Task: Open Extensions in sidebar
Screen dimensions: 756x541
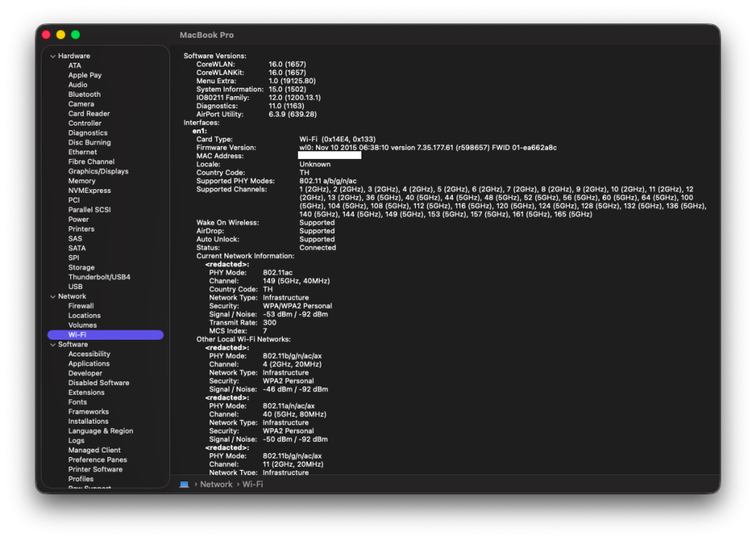Action: (86, 393)
